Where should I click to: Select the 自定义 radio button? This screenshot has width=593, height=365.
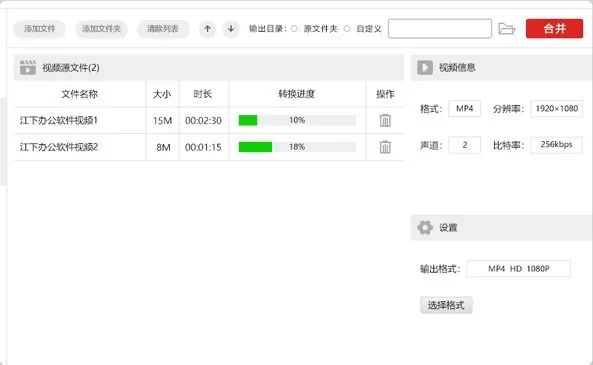[x=347, y=29]
